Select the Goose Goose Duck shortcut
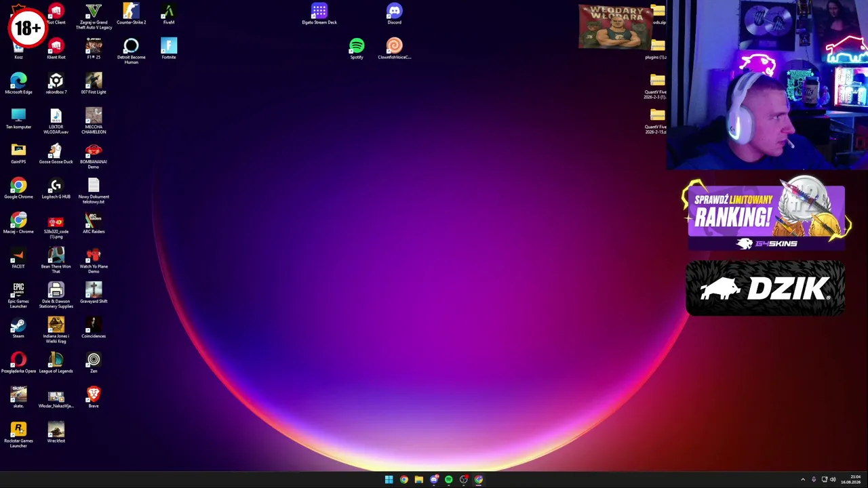 (56, 154)
